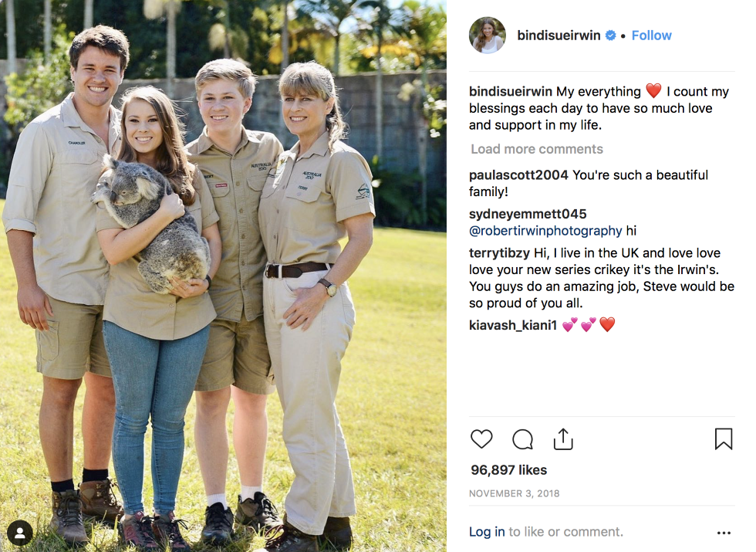The height and width of the screenshot is (552, 756).
Task: Expand Load more comments
Action: click(537, 149)
